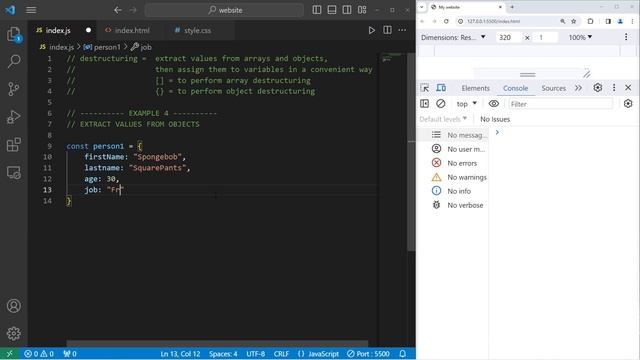Change indentation via Spaces: 4
This screenshot has width=640, height=360.
[x=223, y=354]
